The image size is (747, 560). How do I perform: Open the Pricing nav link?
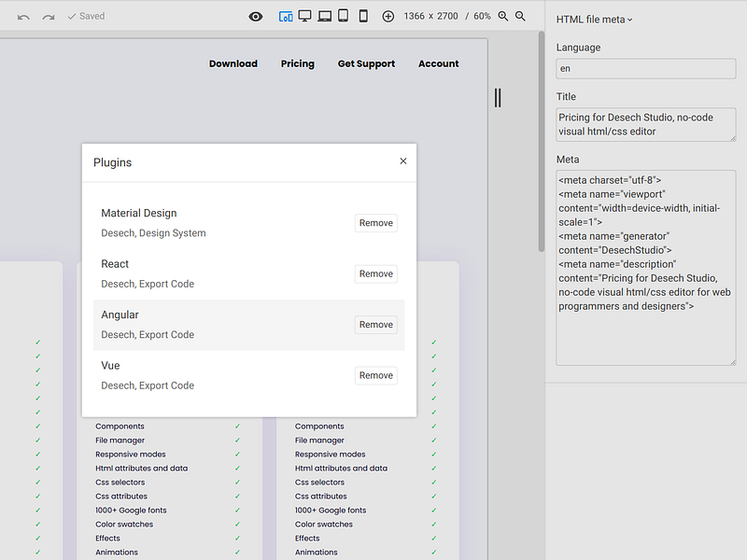coord(297,63)
